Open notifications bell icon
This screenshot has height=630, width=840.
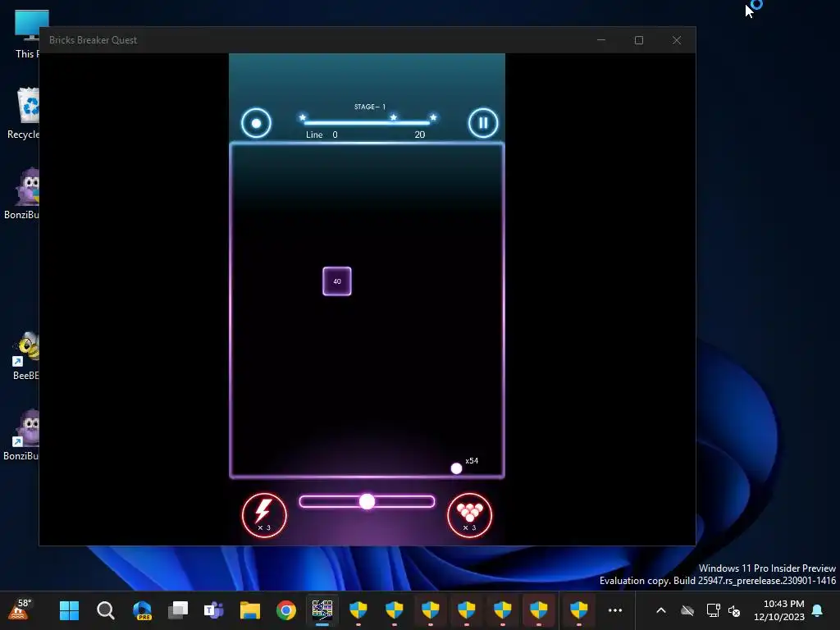pyautogui.click(x=818, y=610)
